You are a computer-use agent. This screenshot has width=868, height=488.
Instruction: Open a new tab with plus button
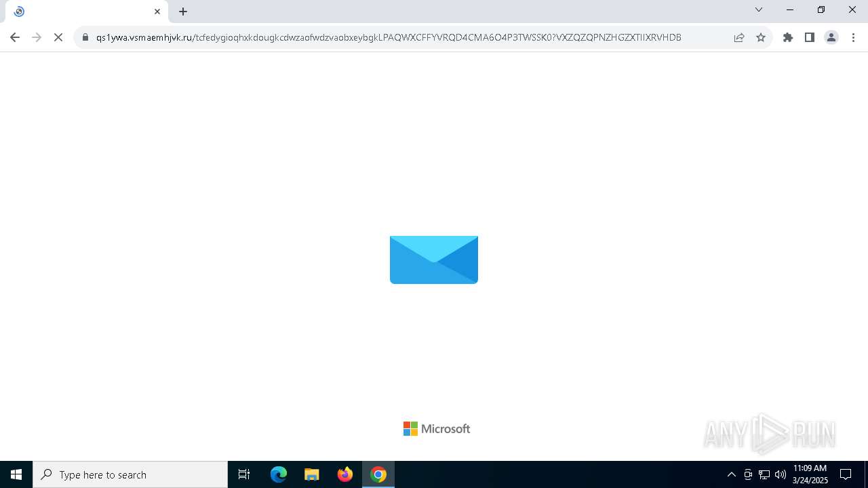[183, 12]
